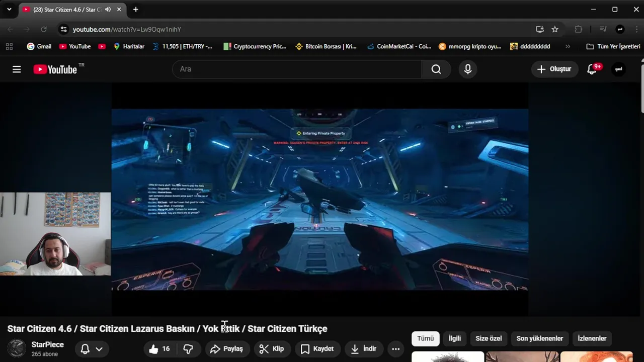644x362 pixels.
Task: Expand hidden bookmarks overflow chevron
Action: (568, 46)
